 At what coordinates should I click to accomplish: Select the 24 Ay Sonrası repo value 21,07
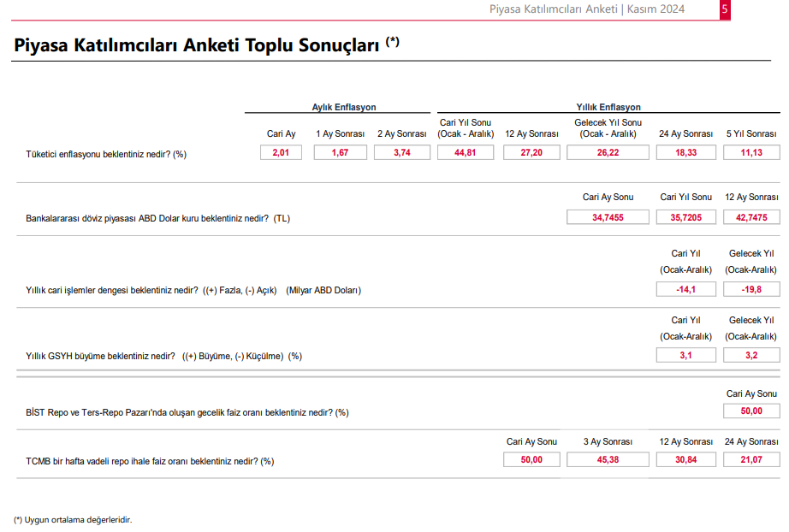point(751,459)
